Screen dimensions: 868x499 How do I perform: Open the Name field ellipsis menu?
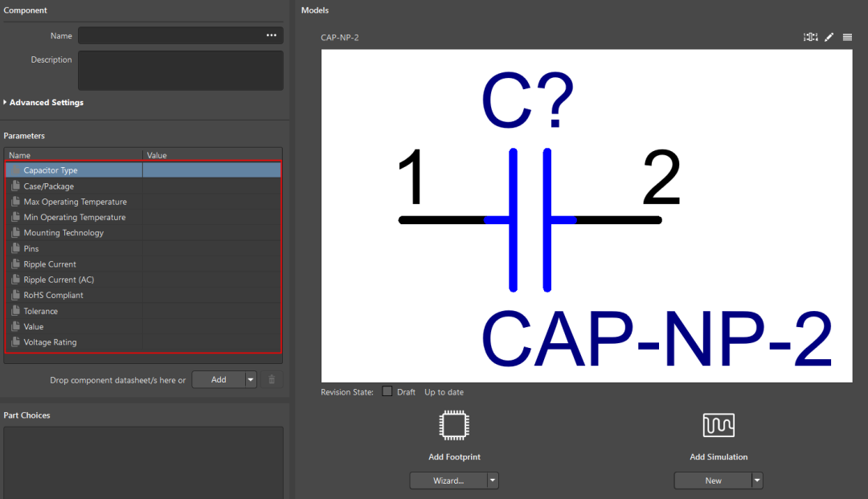(x=272, y=35)
